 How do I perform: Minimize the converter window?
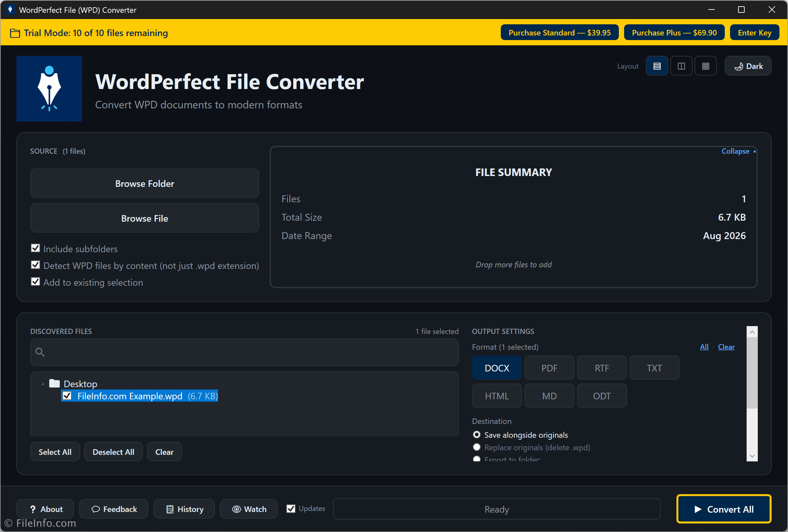click(x=711, y=10)
